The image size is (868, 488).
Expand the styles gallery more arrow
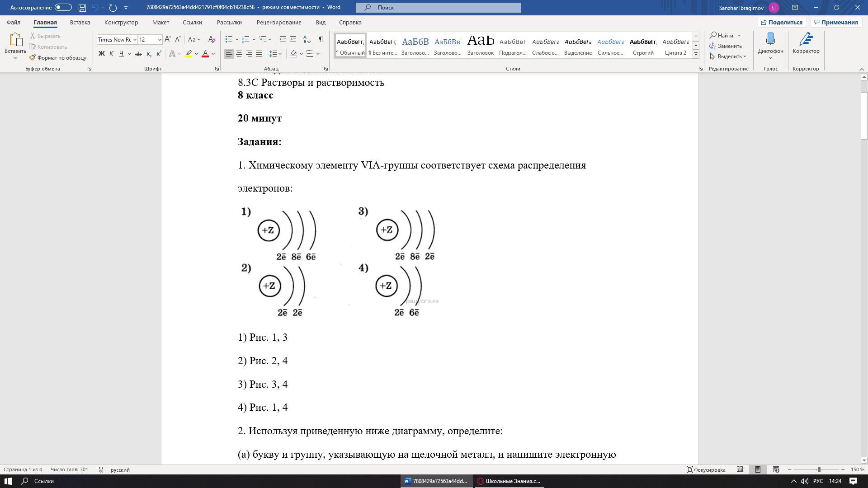click(x=696, y=54)
